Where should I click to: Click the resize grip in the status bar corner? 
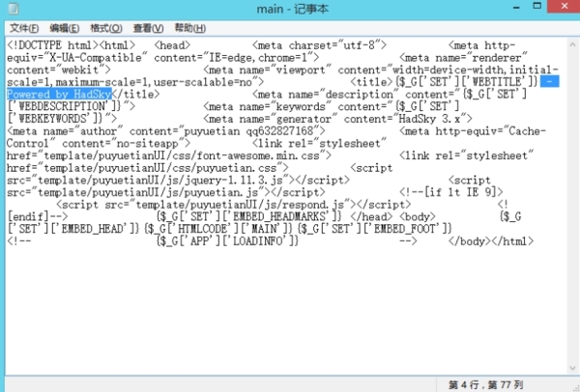[574, 386]
